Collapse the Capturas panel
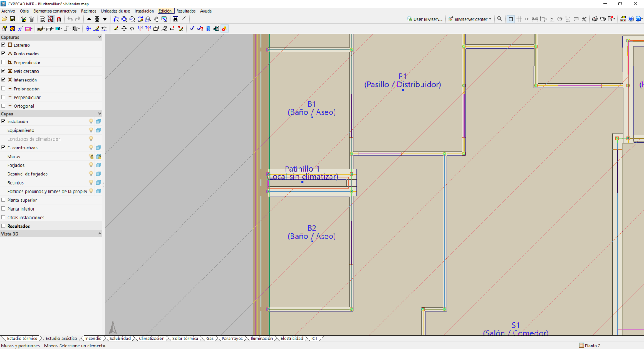 (x=99, y=37)
